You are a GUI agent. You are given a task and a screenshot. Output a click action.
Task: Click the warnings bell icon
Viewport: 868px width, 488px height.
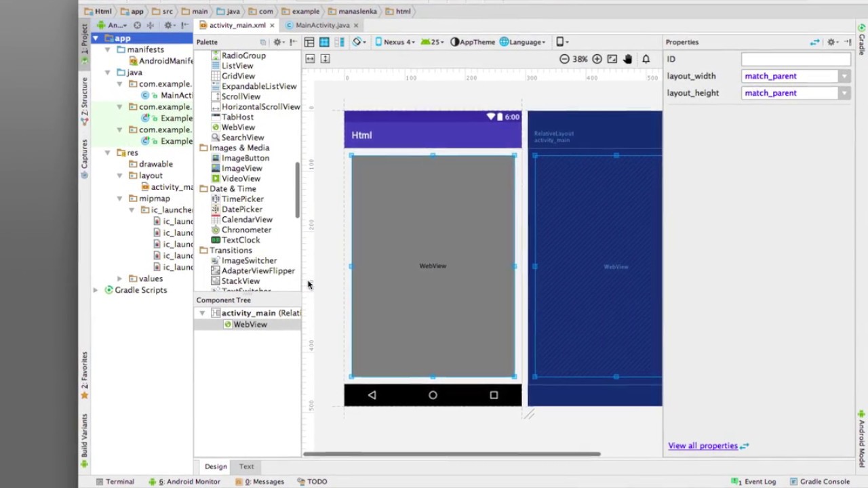point(646,59)
